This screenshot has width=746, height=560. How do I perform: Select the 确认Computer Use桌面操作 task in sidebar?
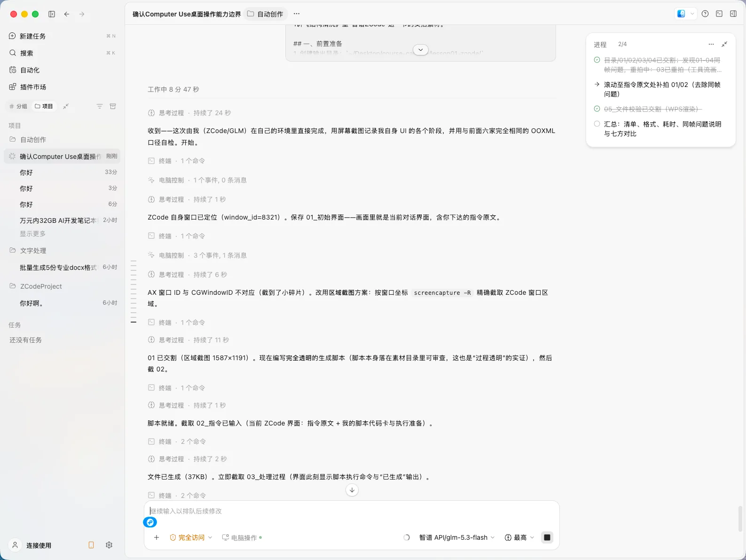tap(62, 157)
